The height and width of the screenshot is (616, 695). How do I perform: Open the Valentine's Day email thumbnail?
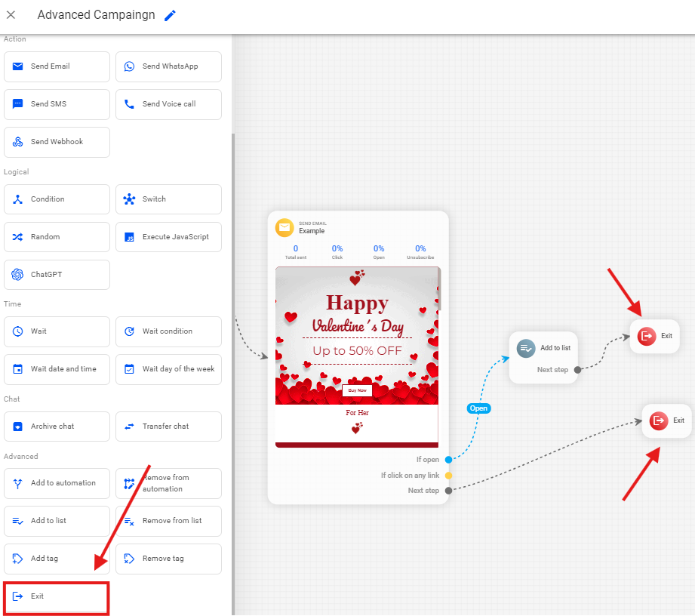tap(357, 356)
